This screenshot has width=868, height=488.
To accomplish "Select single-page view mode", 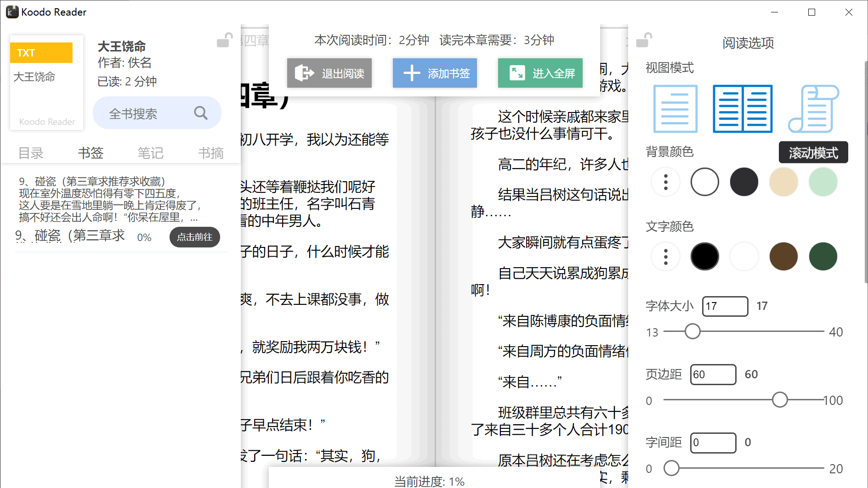I will [x=675, y=109].
